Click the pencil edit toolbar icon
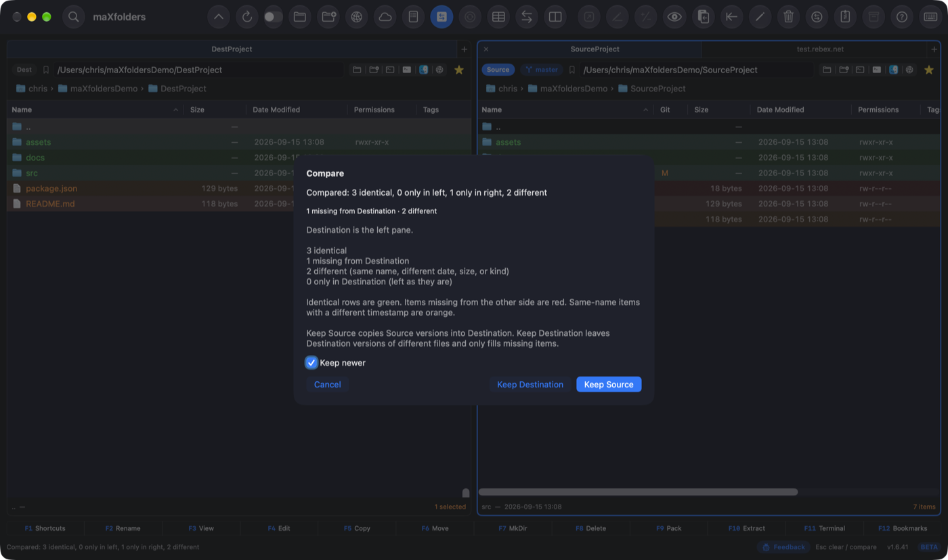The width and height of the screenshot is (948, 560). coord(760,17)
